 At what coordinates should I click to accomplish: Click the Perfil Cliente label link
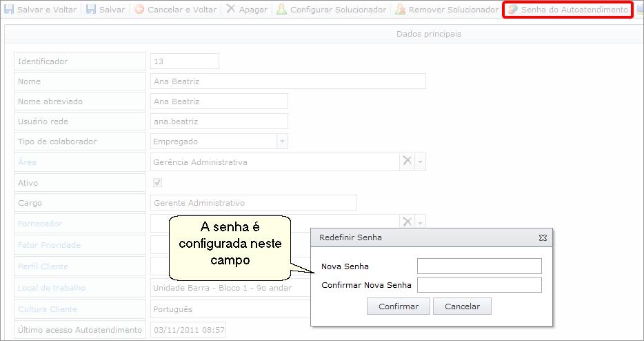[x=43, y=266]
